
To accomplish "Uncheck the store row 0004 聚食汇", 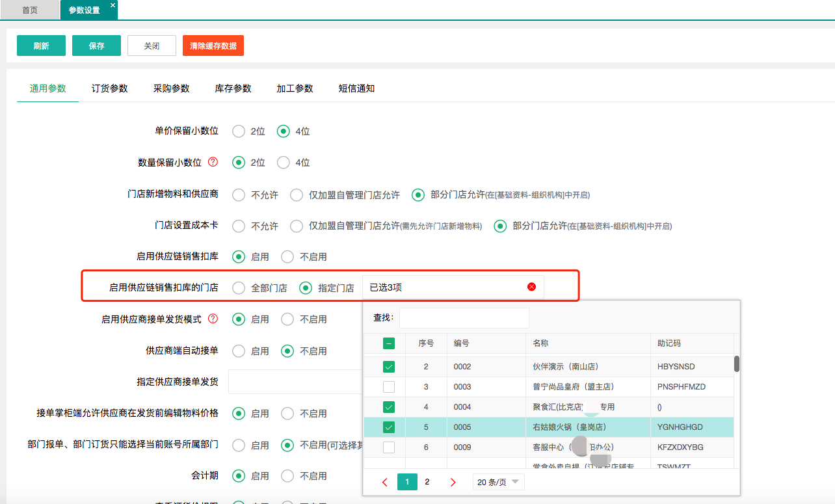I will coord(389,407).
